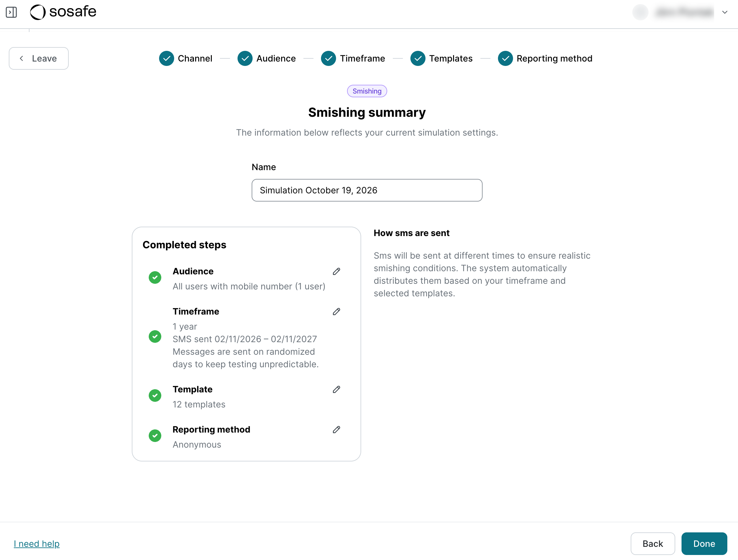This screenshot has height=560, width=738.
Task: Click the 'How sms are sent' heading
Action: (411, 233)
